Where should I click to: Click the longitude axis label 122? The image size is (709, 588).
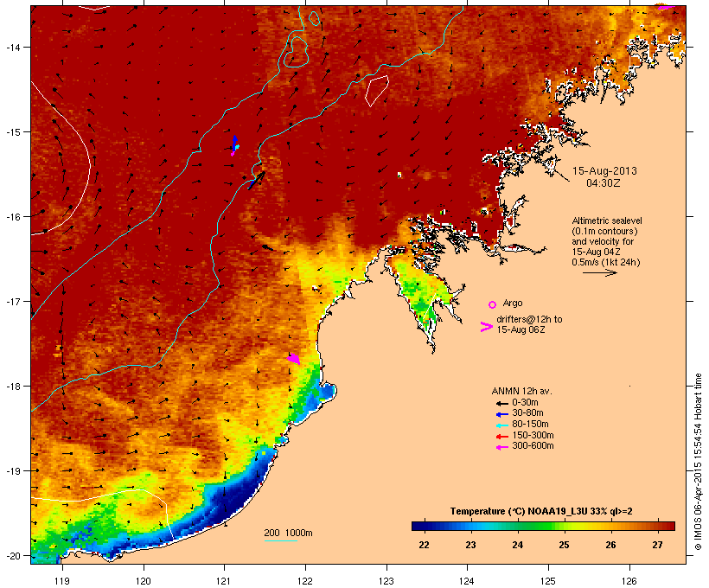pyautogui.click(x=305, y=581)
